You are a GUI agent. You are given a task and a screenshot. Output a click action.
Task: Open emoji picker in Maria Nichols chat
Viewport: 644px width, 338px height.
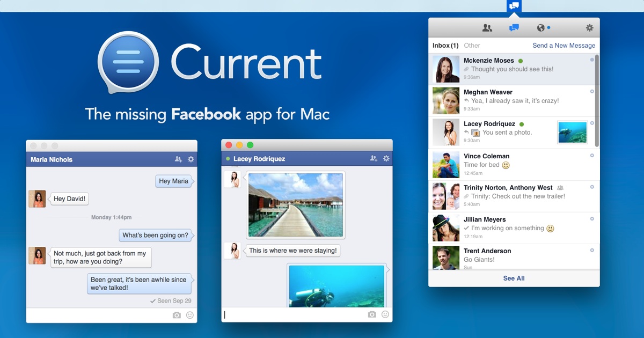point(190,315)
